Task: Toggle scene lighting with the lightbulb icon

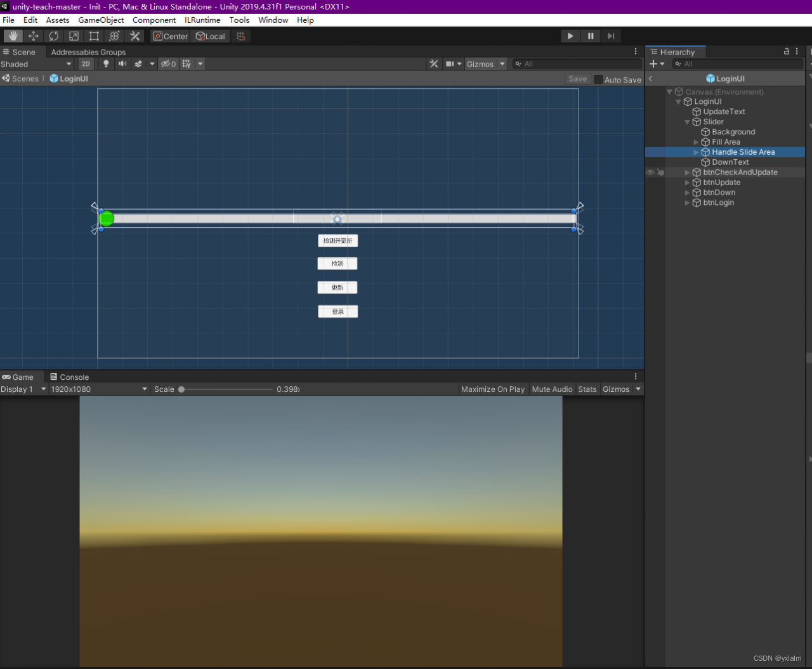Action: click(x=106, y=64)
